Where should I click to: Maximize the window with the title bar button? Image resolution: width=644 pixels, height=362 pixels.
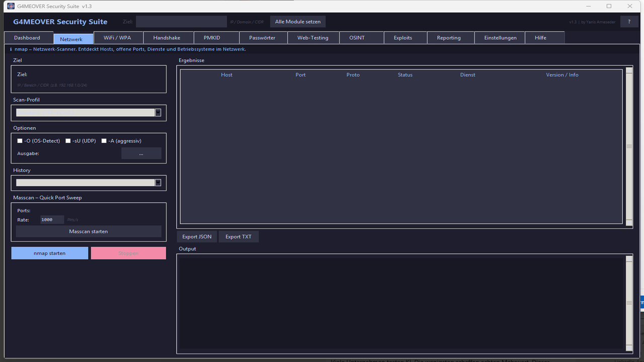[609, 6]
